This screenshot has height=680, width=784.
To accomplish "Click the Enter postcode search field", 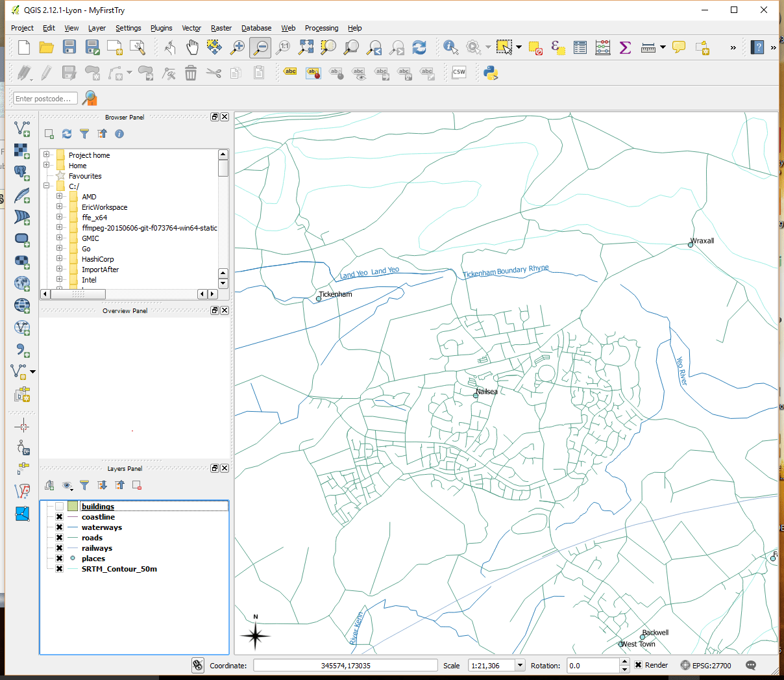I will coord(45,99).
